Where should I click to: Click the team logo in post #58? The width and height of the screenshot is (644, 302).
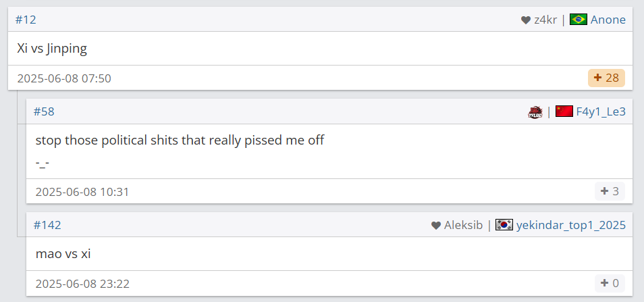pyautogui.click(x=535, y=112)
